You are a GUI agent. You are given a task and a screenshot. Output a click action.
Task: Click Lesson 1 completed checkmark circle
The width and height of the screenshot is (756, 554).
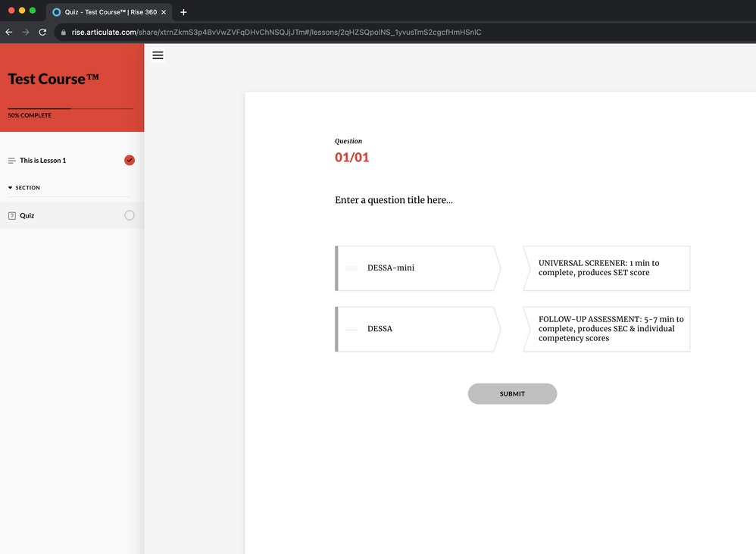click(x=130, y=160)
